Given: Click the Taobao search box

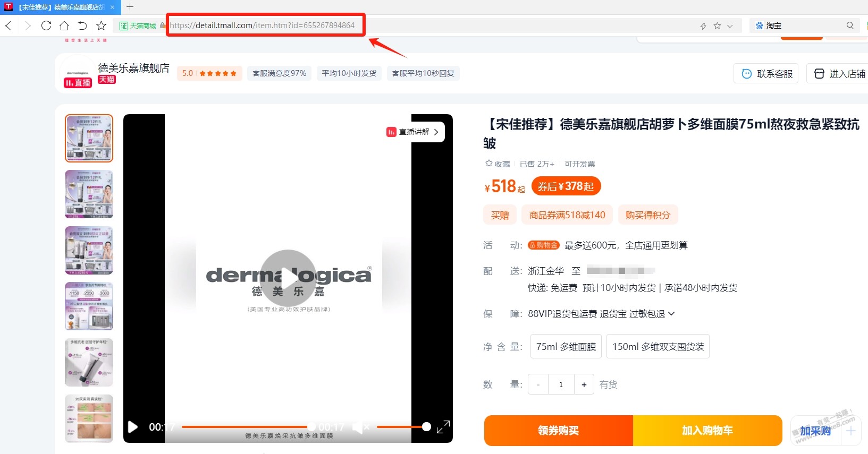Looking at the screenshot, I should tap(805, 25).
